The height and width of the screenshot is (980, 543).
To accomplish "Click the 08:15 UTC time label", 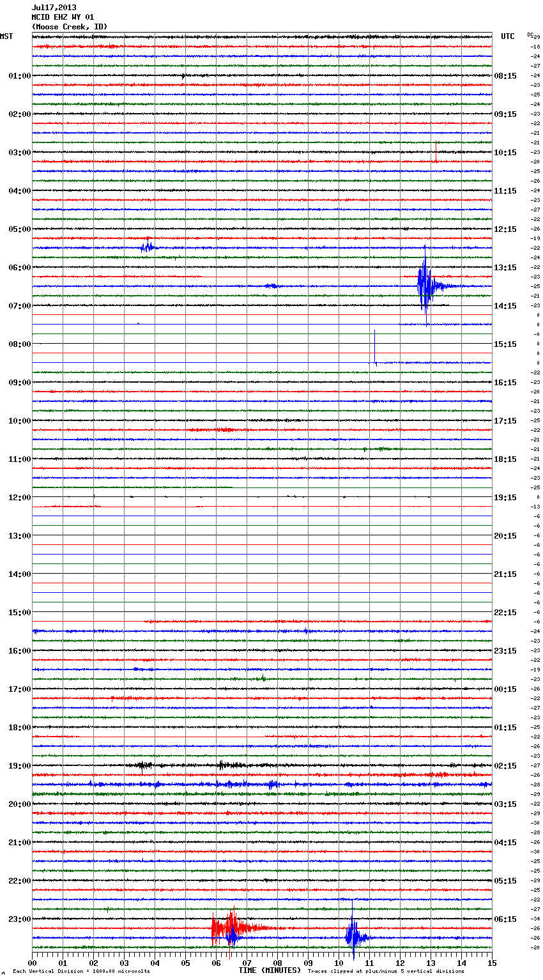I will coord(505,76).
